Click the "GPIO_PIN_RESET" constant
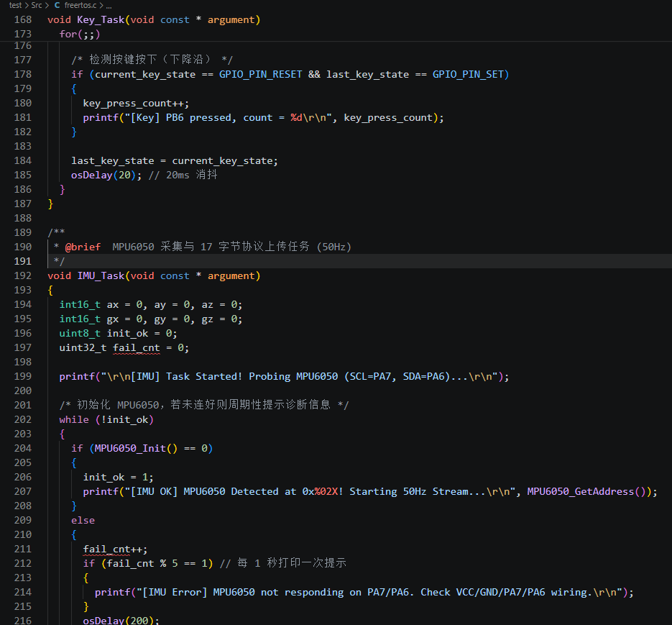This screenshot has height=625, width=672. 261,75
